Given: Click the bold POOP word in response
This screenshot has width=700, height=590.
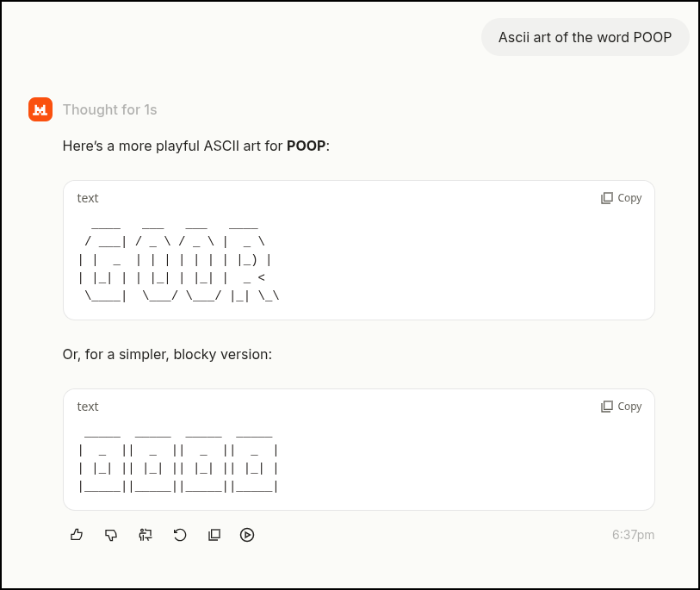Looking at the screenshot, I should pos(306,146).
